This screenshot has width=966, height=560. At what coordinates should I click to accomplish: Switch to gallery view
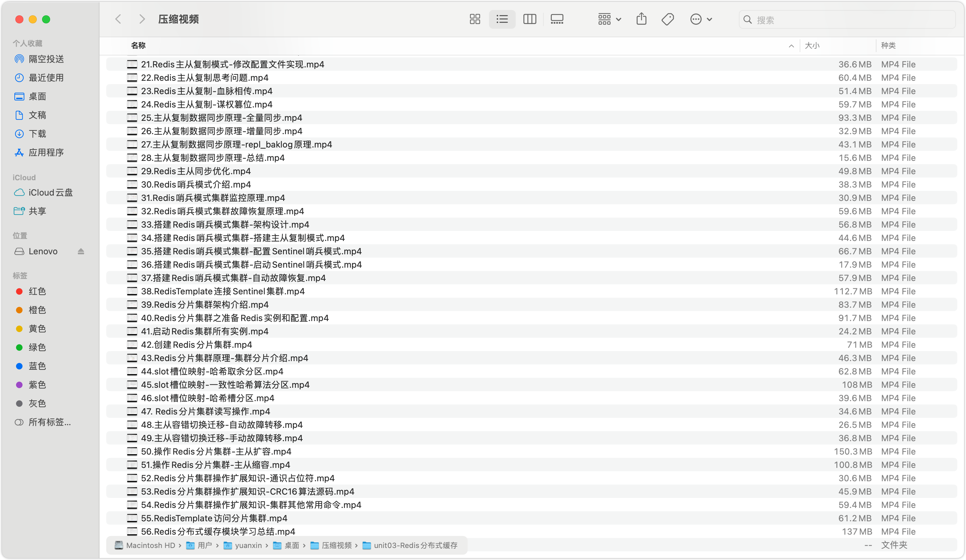[x=556, y=19]
